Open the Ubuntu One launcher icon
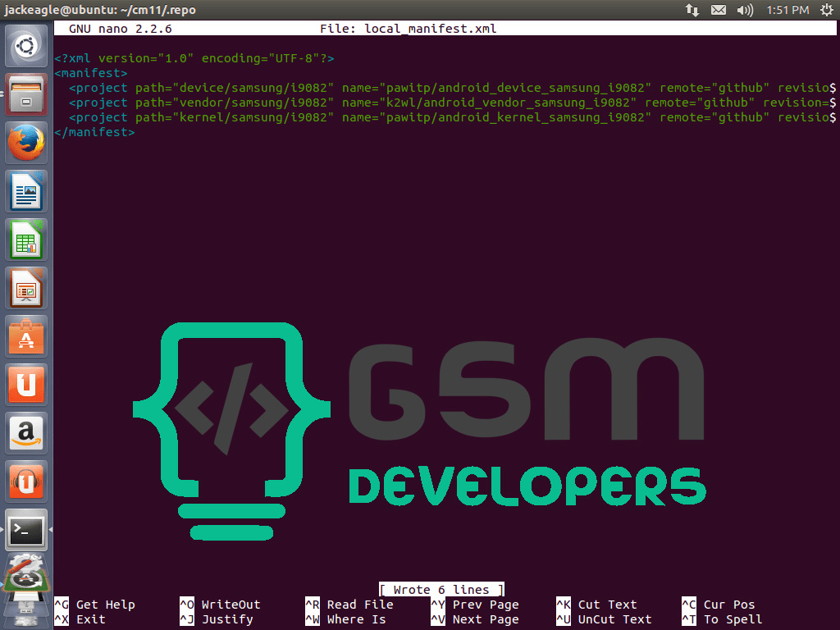This screenshot has height=630, width=840. tap(26, 384)
